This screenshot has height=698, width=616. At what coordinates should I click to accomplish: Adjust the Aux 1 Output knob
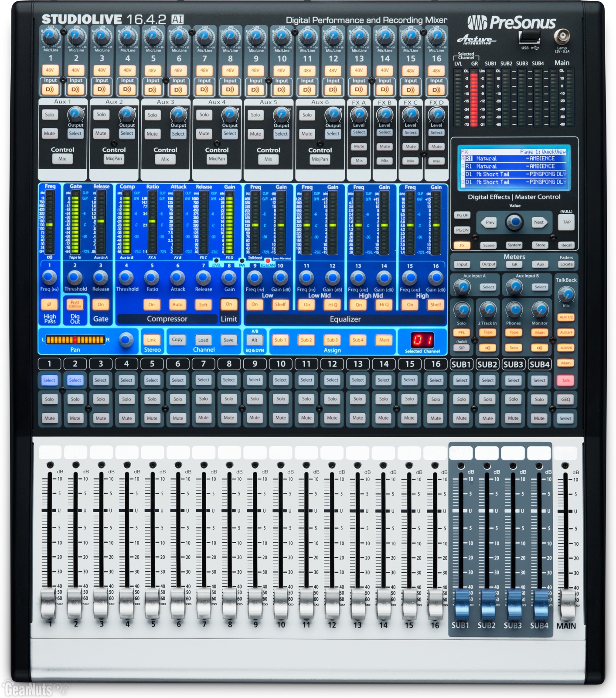(x=76, y=115)
